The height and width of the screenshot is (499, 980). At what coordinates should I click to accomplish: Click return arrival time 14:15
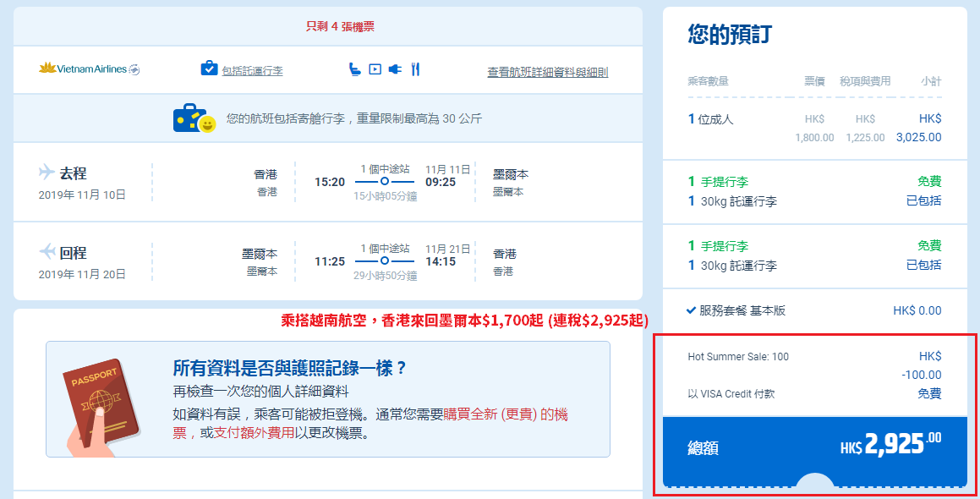click(x=441, y=261)
